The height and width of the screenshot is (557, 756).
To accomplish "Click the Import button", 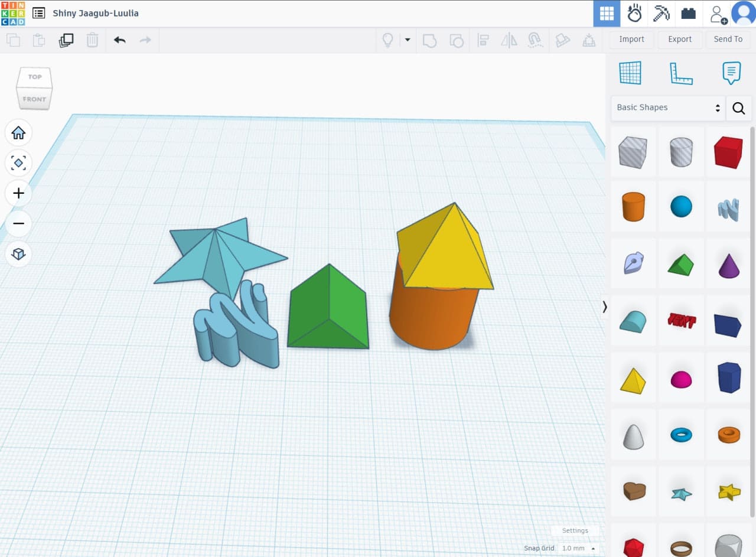I will click(631, 39).
